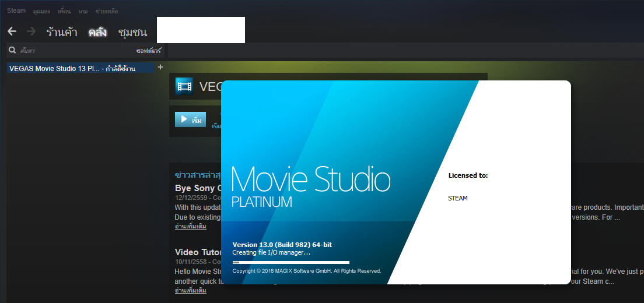Click the 'Licensed to:' label
The height and width of the screenshot is (303, 644).
(x=468, y=175)
